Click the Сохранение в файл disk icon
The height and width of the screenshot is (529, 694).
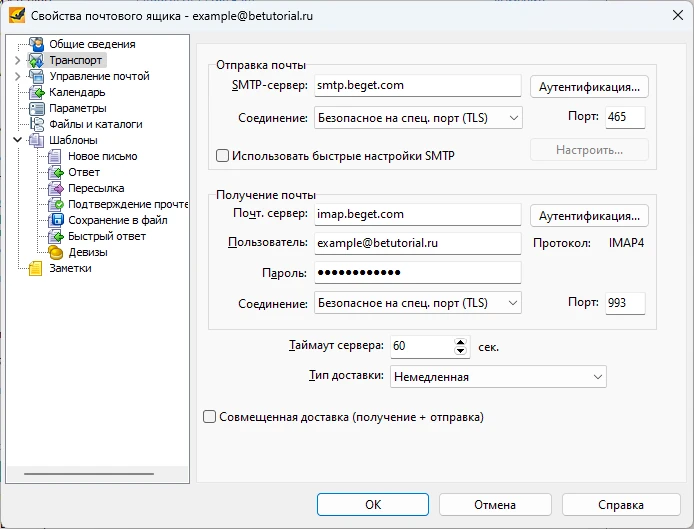point(55,220)
